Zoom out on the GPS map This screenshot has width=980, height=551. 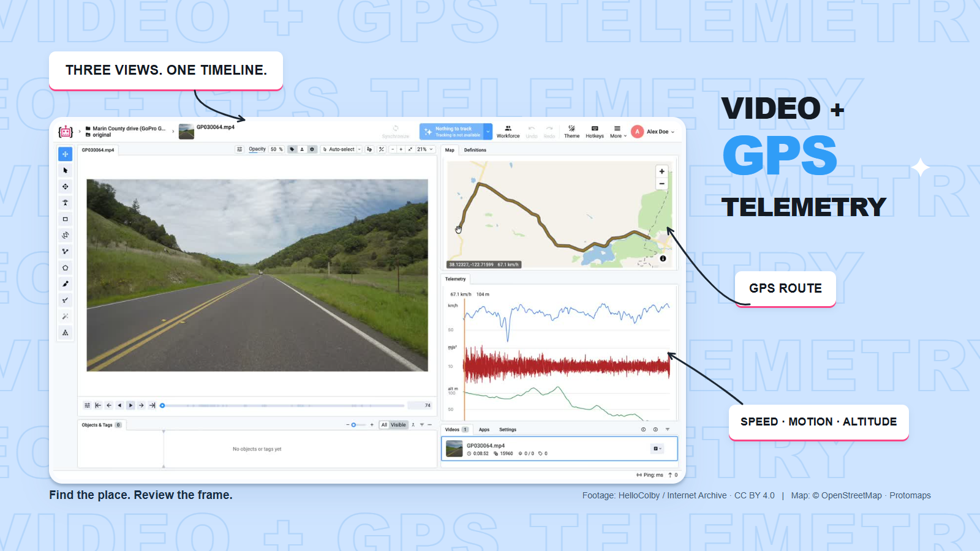661,184
